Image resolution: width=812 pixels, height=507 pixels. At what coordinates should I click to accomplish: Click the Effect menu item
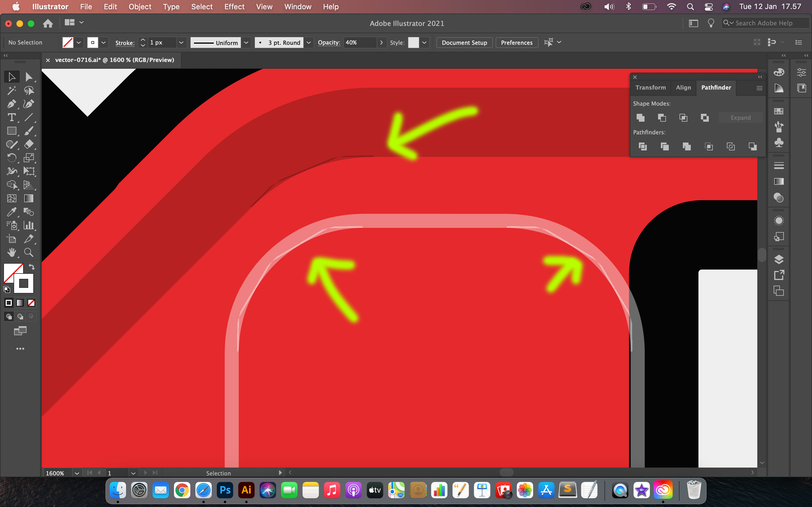pyautogui.click(x=234, y=6)
